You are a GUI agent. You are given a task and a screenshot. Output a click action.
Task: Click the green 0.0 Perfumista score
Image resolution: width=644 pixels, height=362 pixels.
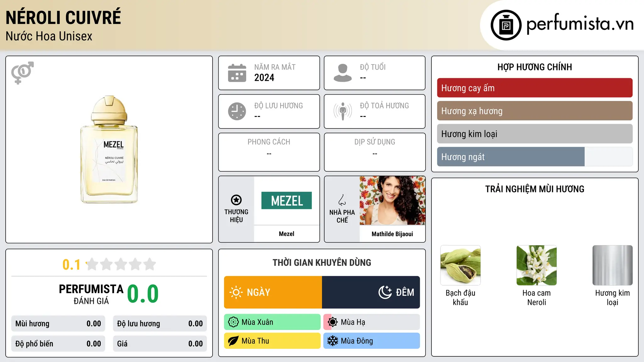[x=143, y=294]
